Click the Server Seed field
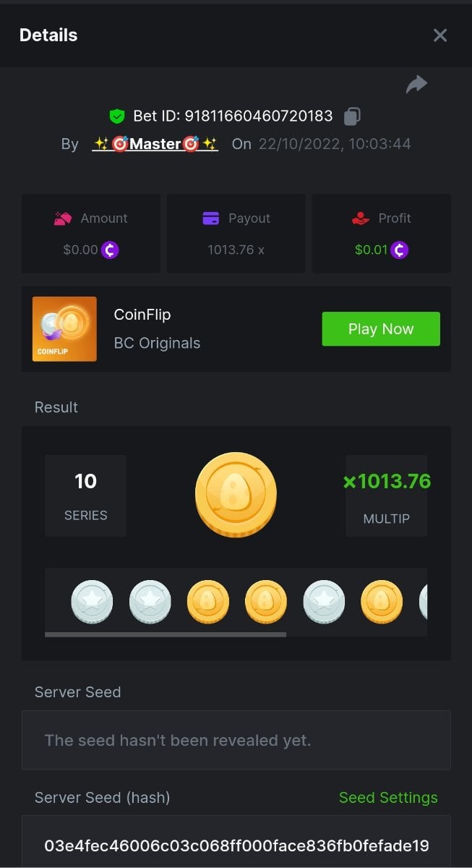472x868 pixels. [x=236, y=740]
